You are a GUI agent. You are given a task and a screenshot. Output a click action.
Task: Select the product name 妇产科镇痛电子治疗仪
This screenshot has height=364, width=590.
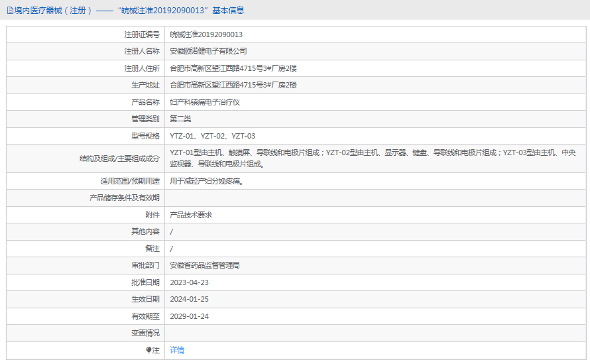pos(204,102)
